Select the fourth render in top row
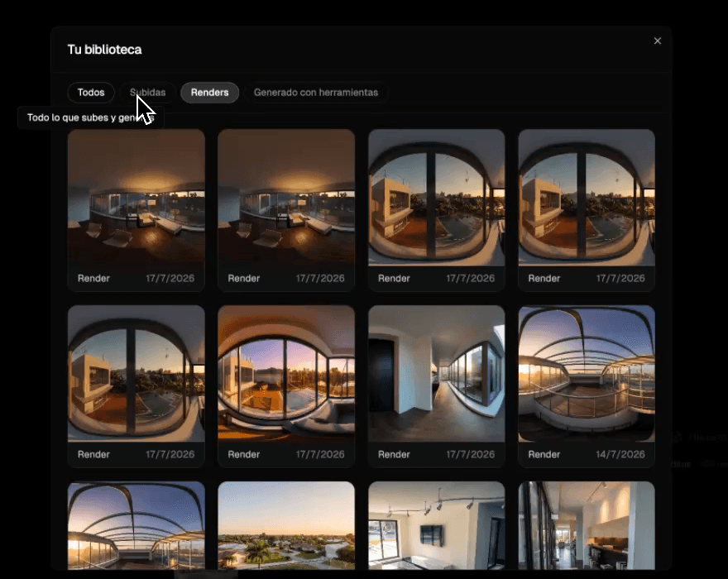This screenshot has width=728, height=579. click(x=587, y=198)
